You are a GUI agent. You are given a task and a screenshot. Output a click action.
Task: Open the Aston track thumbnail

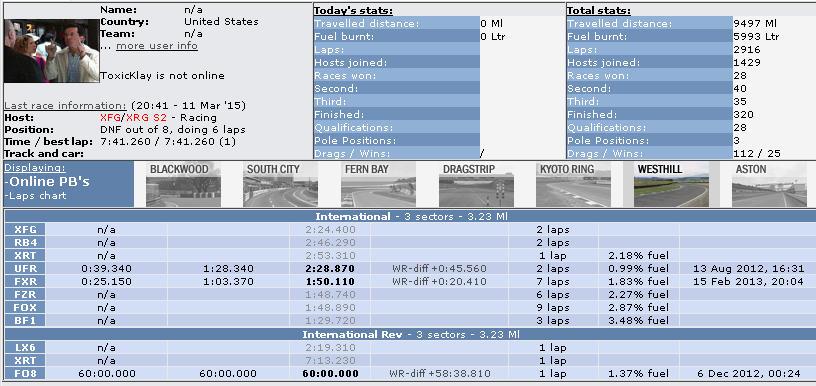coord(769,185)
